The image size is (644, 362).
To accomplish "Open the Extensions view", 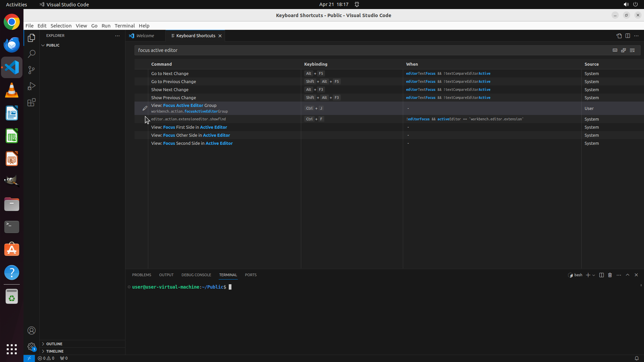I will [x=32, y=102].
